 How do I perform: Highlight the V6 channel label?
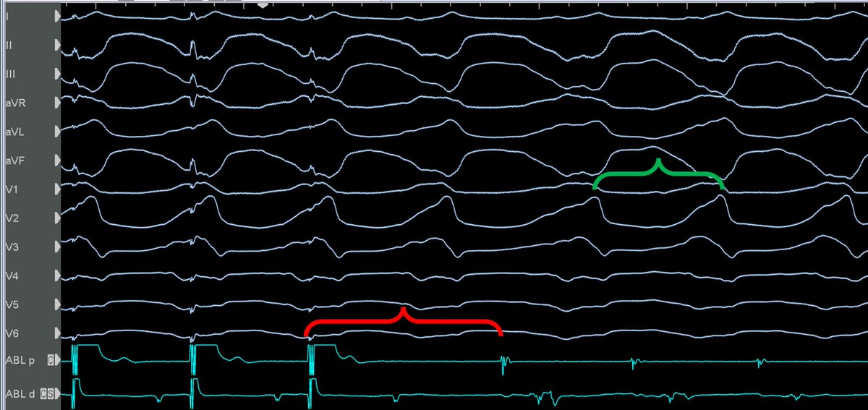tap(12, 334)
